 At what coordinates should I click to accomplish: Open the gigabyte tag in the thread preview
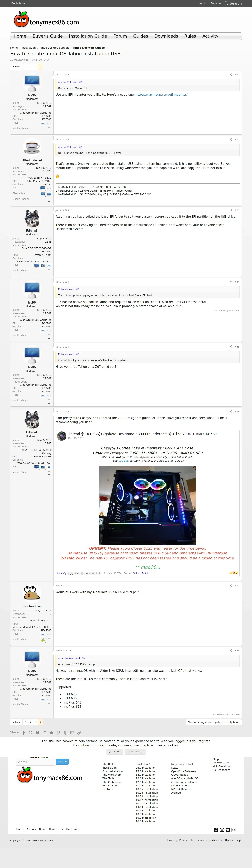[75, 573]
